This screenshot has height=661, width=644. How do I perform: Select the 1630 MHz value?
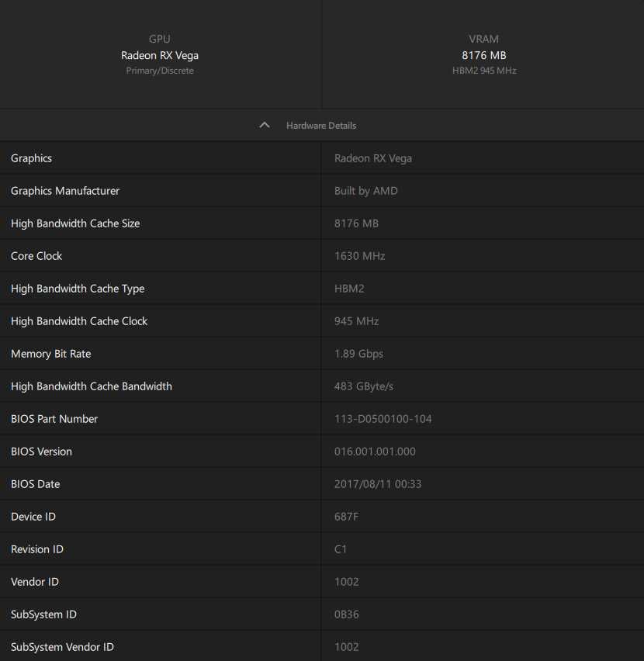(359, 256)
